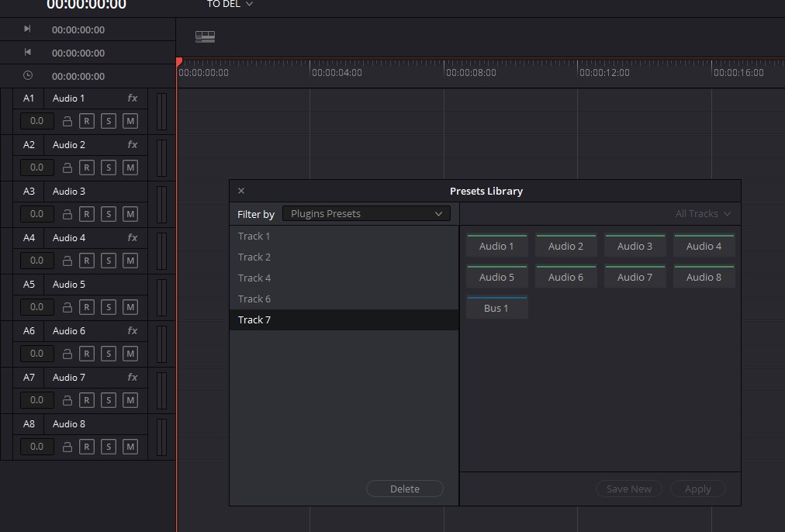Arm record on Audio 3 track
The image size is (785, 532).
(x=87, y=214)
